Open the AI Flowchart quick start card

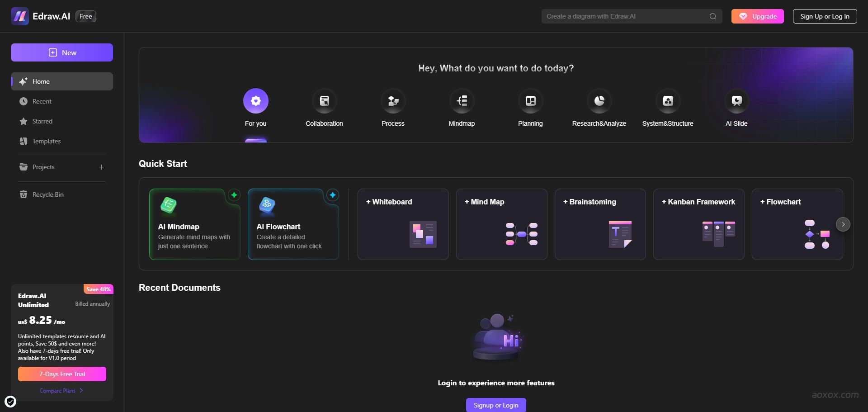coord(293,224)
